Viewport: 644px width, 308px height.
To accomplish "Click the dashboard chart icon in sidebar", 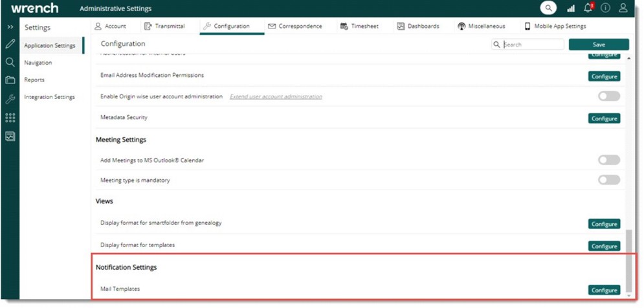I will (x=10, y=137).
